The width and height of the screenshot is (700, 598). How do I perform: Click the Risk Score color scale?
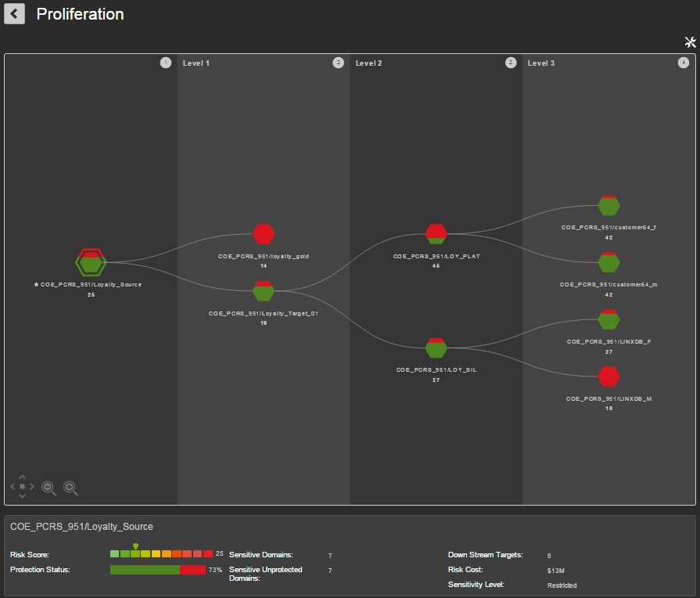click(x=161, y=554)
